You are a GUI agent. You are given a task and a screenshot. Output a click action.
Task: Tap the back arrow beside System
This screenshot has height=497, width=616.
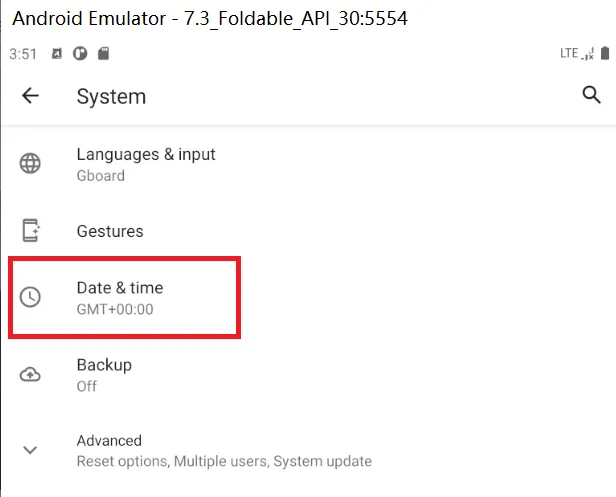click(x=30, y=95)
